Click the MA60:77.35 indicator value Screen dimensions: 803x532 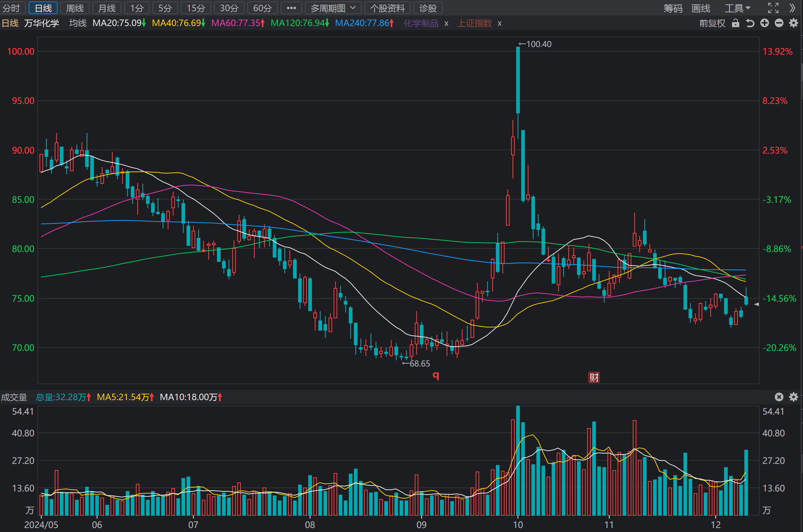[238, 23]
